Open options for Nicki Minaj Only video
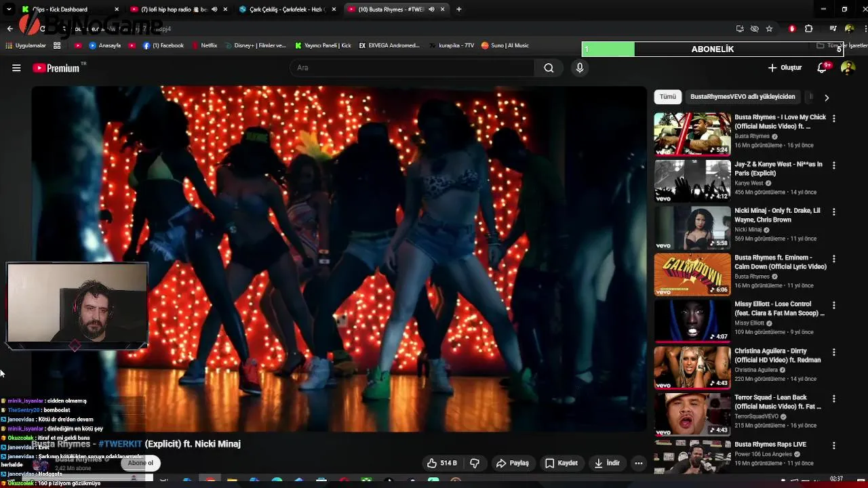 click(x=833, y=211)
